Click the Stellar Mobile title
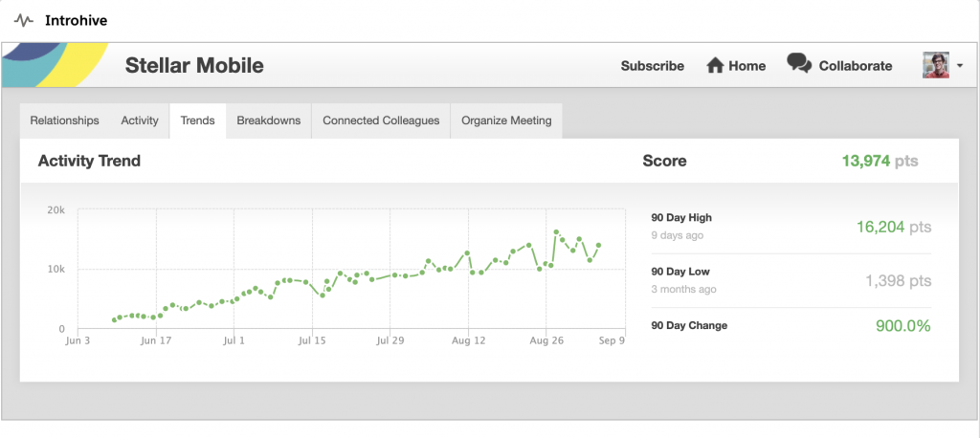980x438 pixels. pos(194,65)
